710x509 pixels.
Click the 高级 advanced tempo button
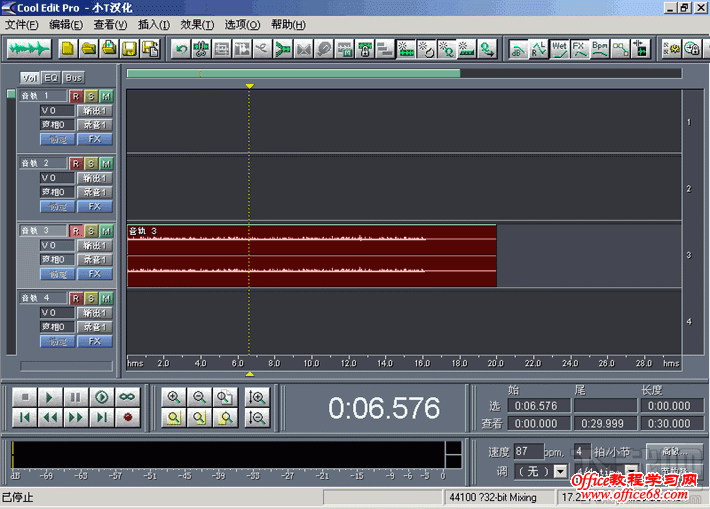667,452
